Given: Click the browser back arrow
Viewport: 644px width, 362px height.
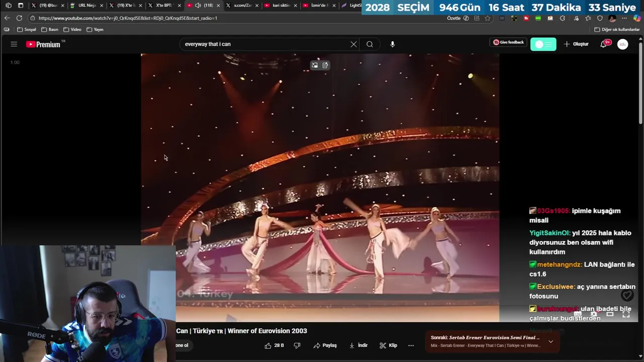Looking at the screenshot, I should click(7, 18).
